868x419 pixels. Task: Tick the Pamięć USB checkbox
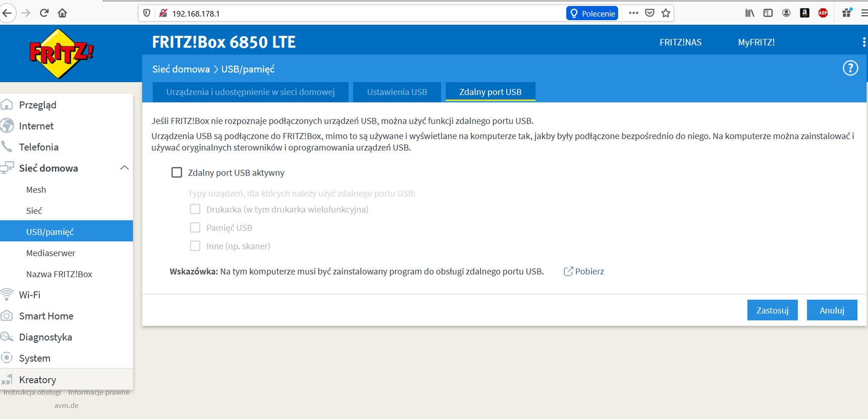pyautogui.click(x=195, y=228)
